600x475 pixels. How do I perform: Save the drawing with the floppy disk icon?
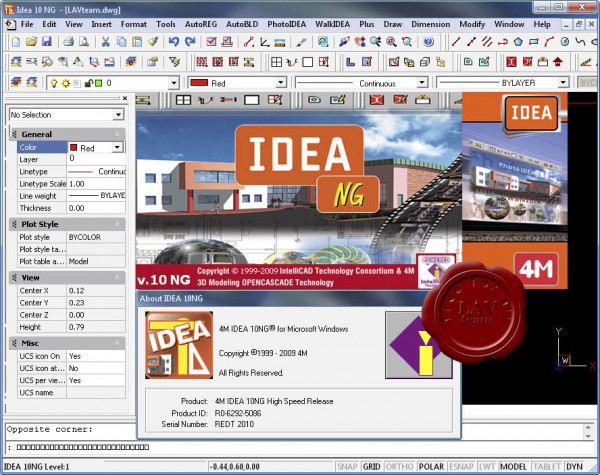tap(47, 41)
